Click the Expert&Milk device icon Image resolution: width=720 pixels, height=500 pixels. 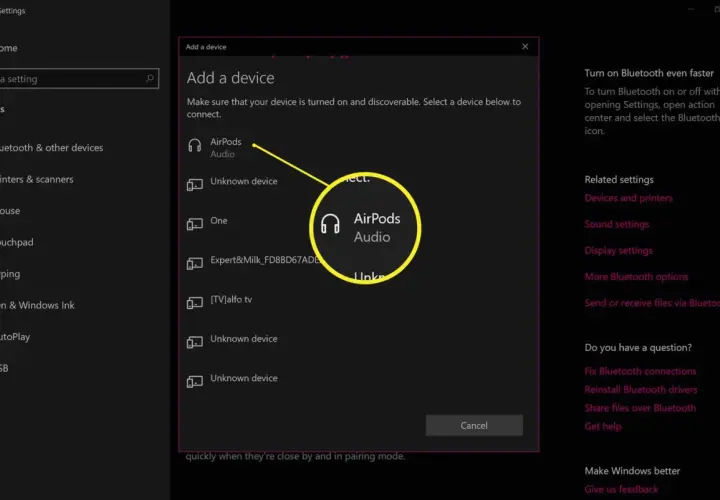[195, 264]
